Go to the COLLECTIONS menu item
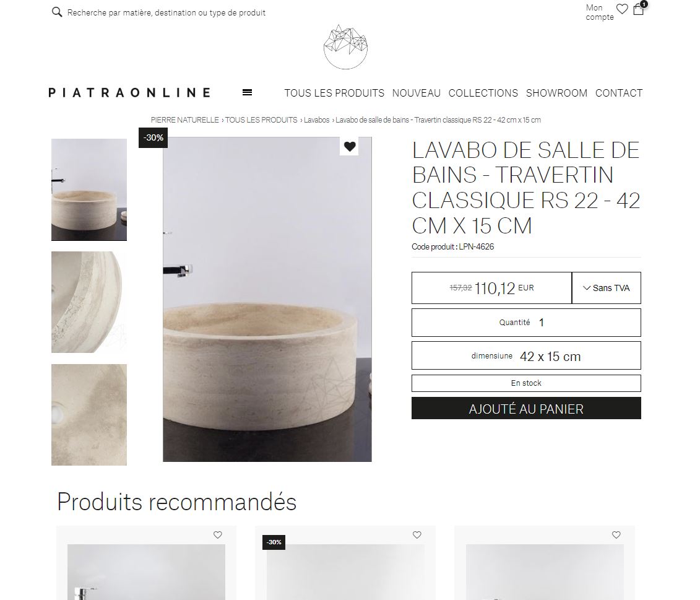 tap(483, 93)
